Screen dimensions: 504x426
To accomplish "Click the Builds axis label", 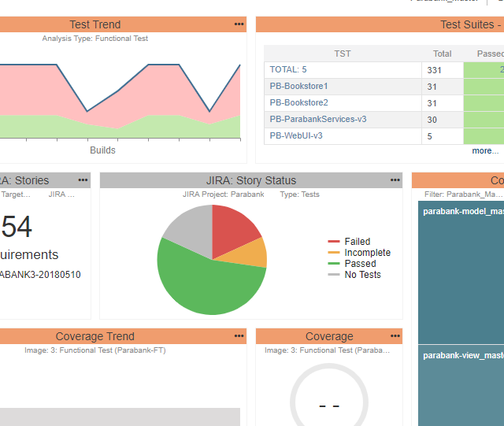I will [x=102, y=150].
